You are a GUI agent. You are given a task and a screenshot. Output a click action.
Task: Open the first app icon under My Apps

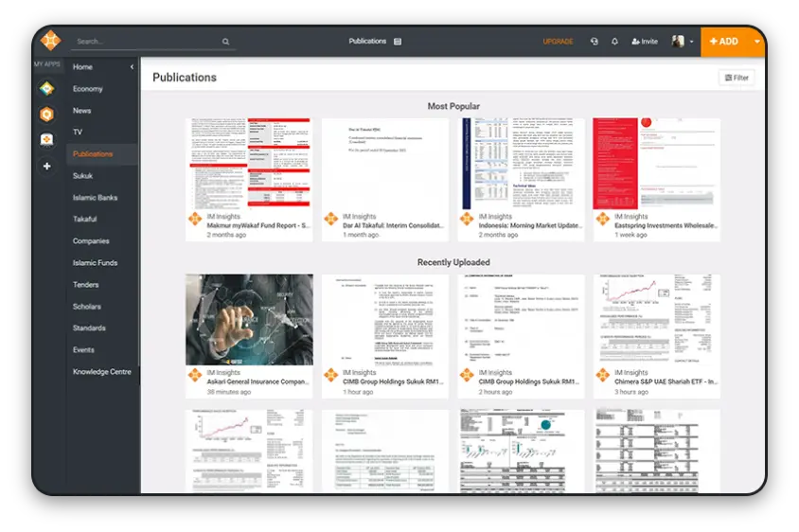pos(46,89)
